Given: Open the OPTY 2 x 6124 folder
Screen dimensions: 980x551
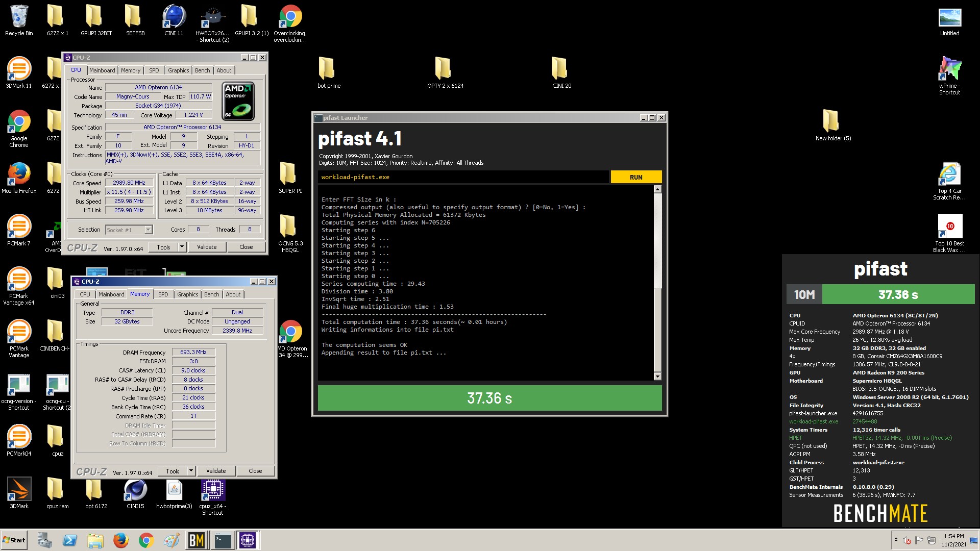Looking at the screenshot, I should (445, 72).
